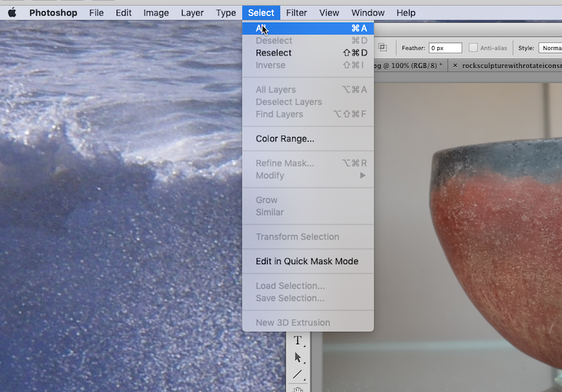Choose Color Range... from the menu
Screen dimensions: 562x392
click(x=308, y=138)
